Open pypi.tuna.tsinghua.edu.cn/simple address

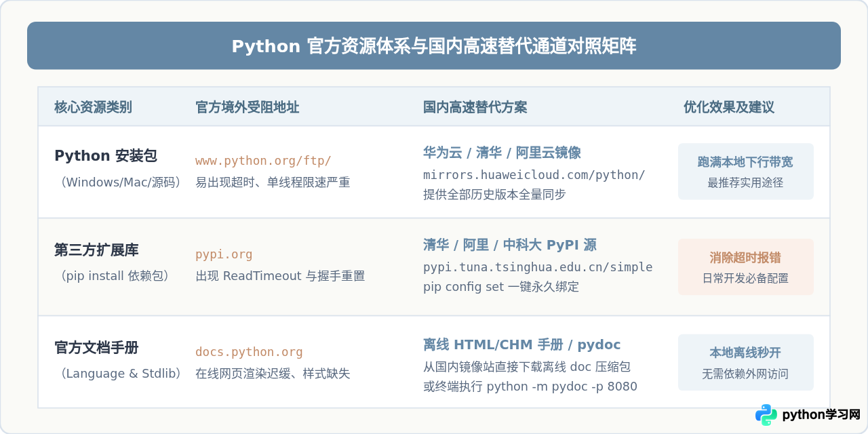click(538, 267)
